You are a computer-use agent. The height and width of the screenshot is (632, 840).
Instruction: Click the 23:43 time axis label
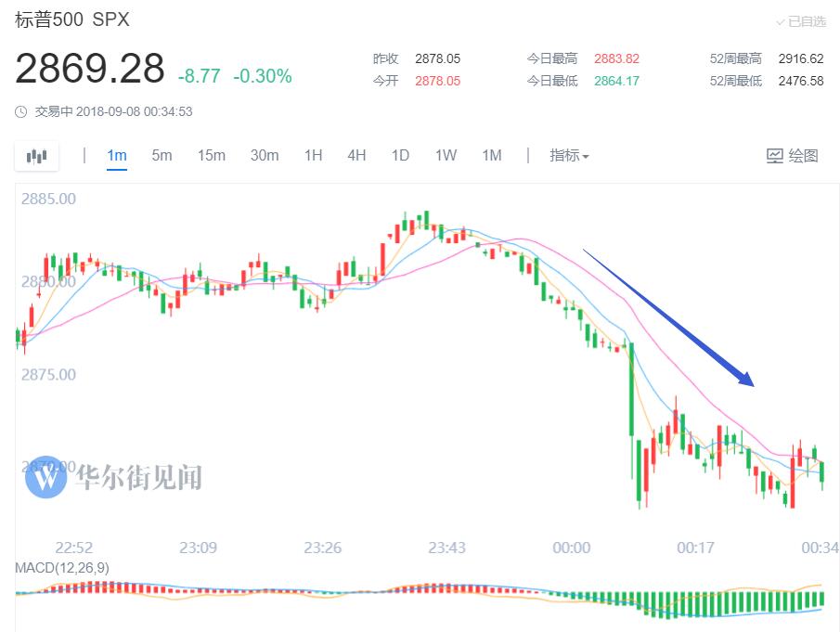(446, 548)
